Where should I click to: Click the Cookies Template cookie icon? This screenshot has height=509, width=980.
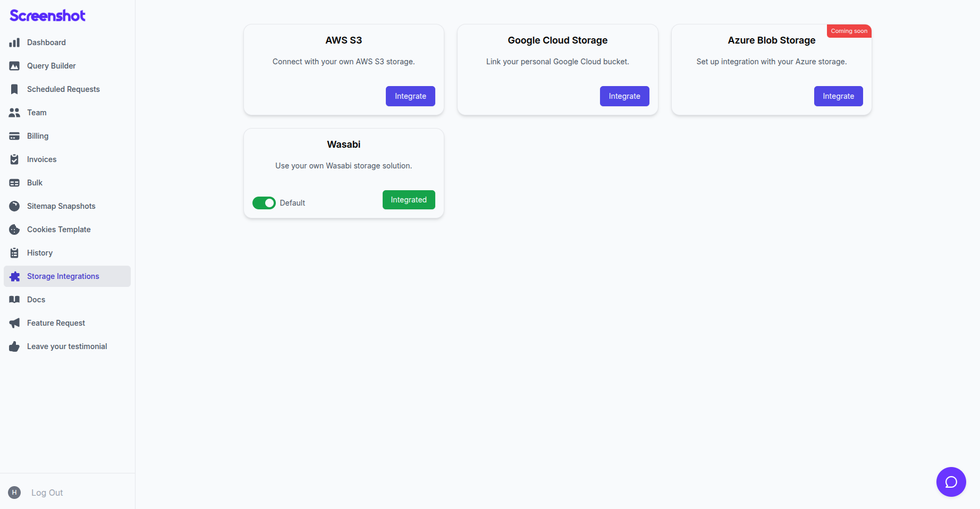pos(14,230)
